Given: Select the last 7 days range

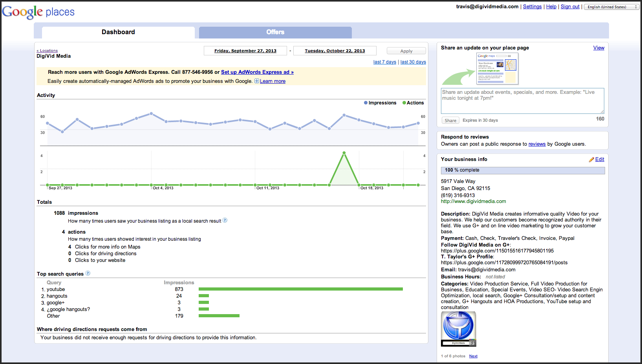Looking at the screenshot, I should (x=385, y=62).
